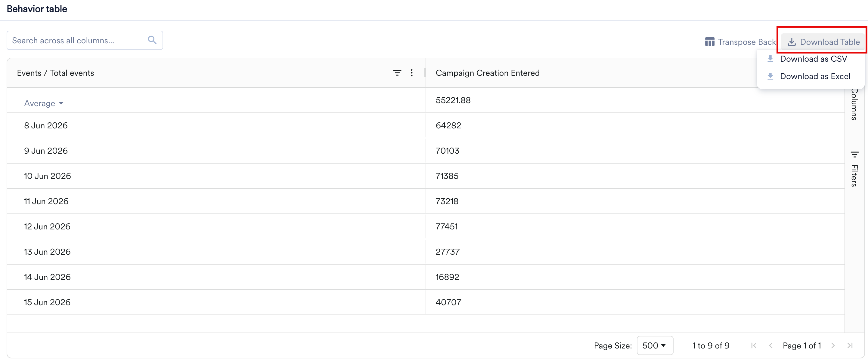Click the cell value 64282

[448, 126]
